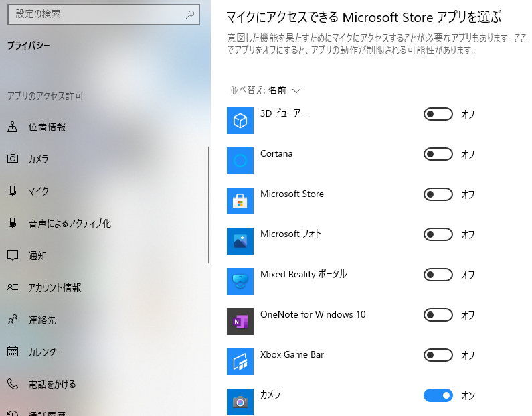Click the 3D ビューアー app icon
The width and height of the screenshot is (532, 416).
click(240, 121)
